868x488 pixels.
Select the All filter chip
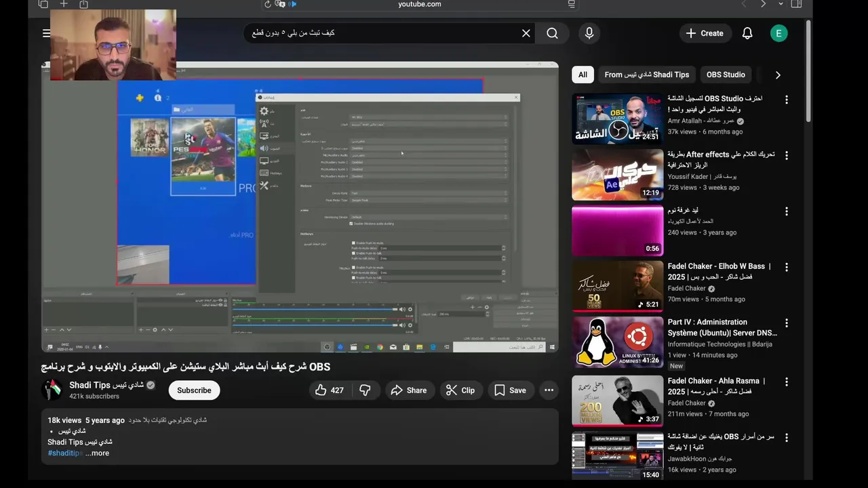583,75
